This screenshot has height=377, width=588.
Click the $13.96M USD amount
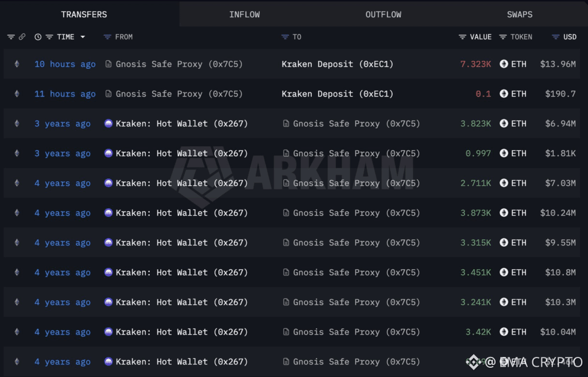pos(558,64)
